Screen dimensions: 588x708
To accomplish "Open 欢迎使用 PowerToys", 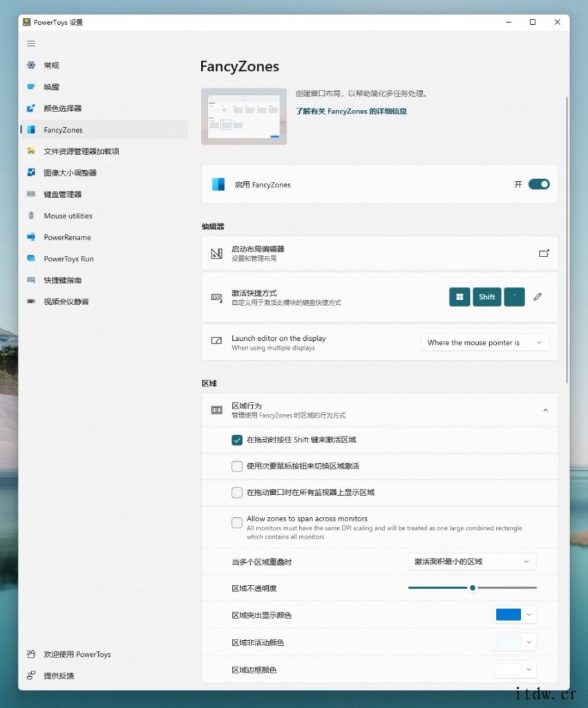I will pos(104,654).
